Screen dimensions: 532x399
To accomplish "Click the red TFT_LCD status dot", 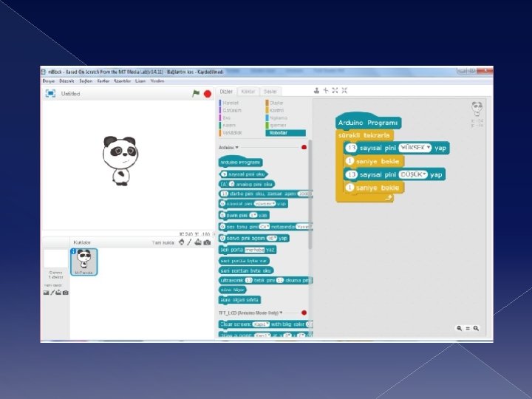I will (304, 313).
